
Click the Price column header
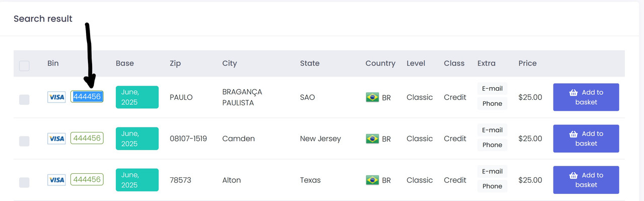pyautogui.click(x=527, y=63)
